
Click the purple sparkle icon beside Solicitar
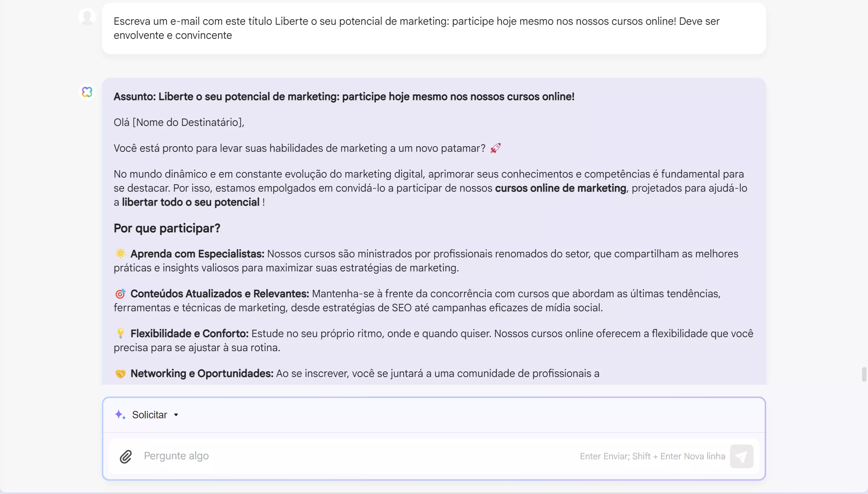point(120,415)
